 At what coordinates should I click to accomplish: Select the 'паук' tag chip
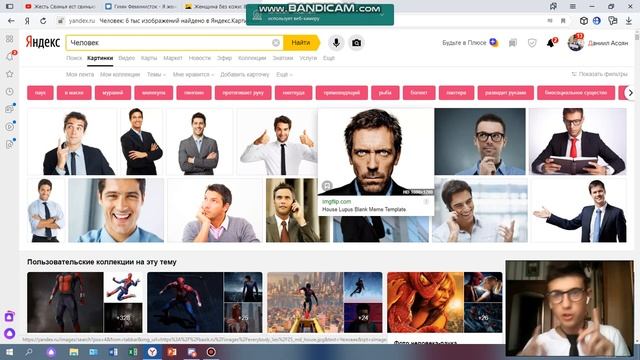click(40, 93)
